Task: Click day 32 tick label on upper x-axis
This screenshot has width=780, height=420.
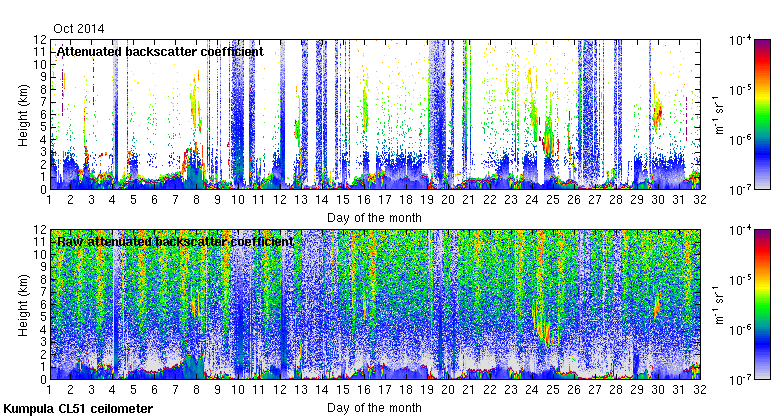Action: [700, 200]
